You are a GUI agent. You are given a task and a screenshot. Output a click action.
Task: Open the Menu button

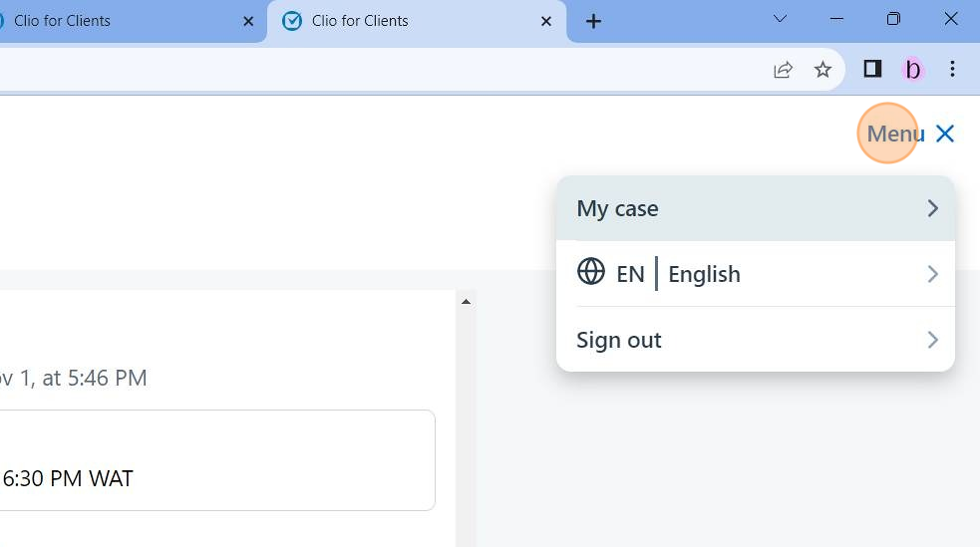click(x=895, y=134)
